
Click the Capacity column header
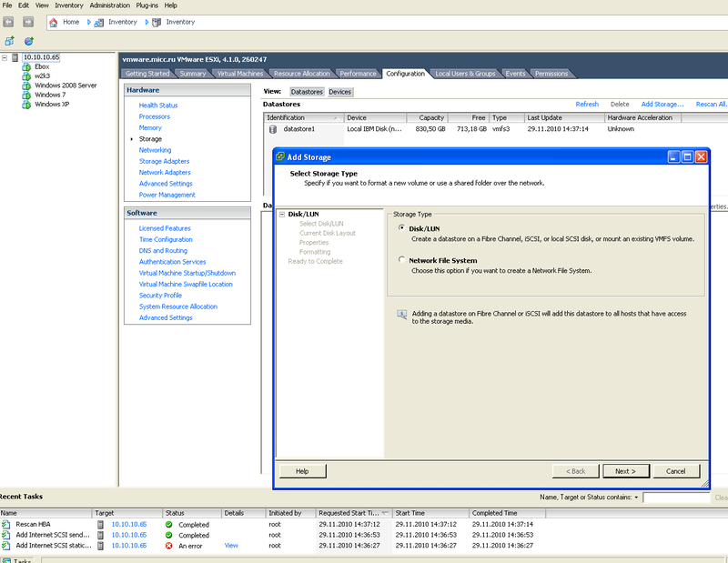(427, 118)
